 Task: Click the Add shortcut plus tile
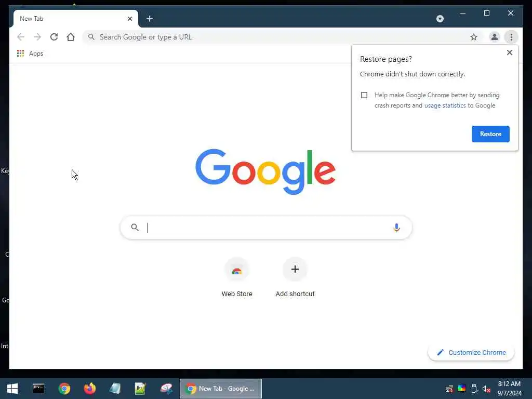pos(295,270)
